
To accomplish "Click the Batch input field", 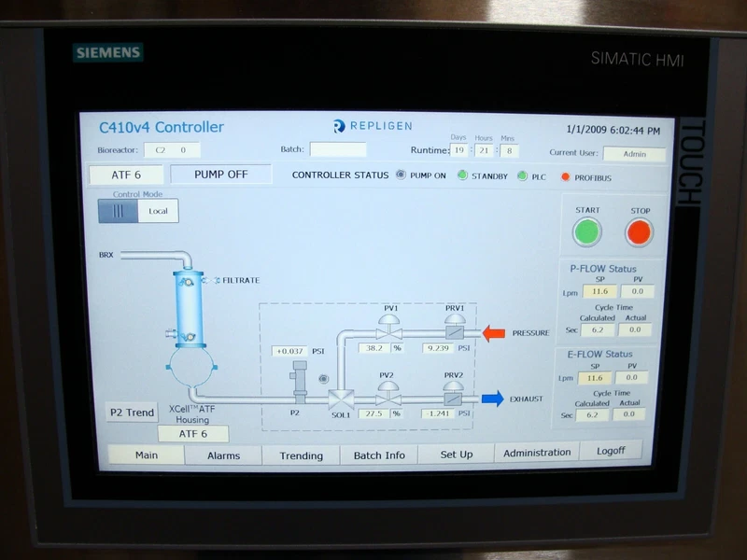I will 338,149.
